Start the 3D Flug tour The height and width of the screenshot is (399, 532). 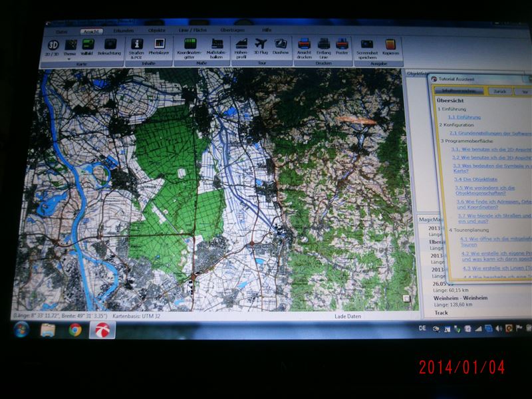[x=261, y=46]
